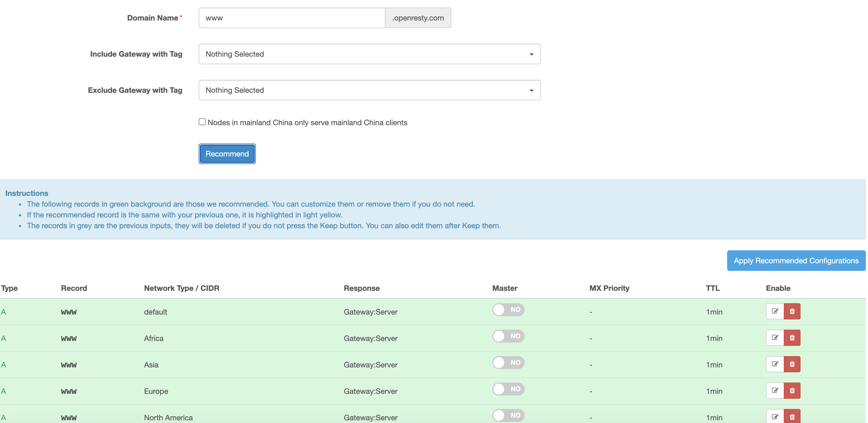Screen dimensions: 868x423
Task: Click the Include Gateway with Tag label
Action: [x=136, y=54]
